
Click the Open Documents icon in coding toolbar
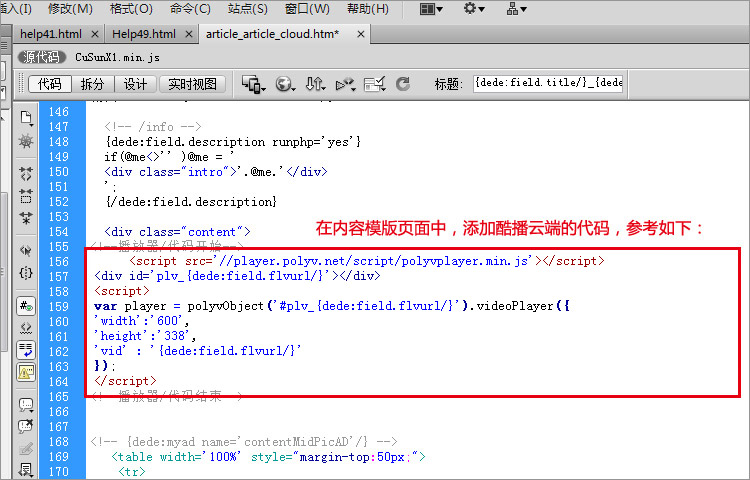[x=26, y=117]
